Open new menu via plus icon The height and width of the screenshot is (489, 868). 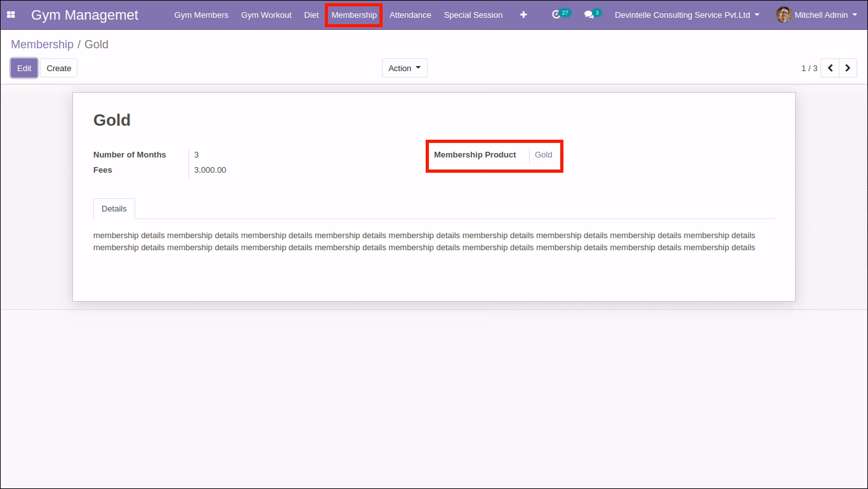pos(523,15)
